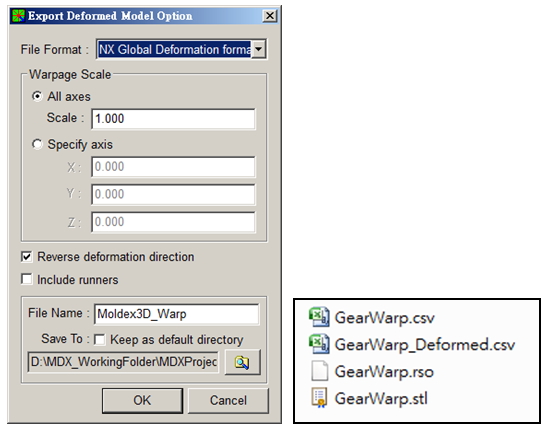Open the File Format dropdown arrow
549x433 pixels.
coord(259,49)
